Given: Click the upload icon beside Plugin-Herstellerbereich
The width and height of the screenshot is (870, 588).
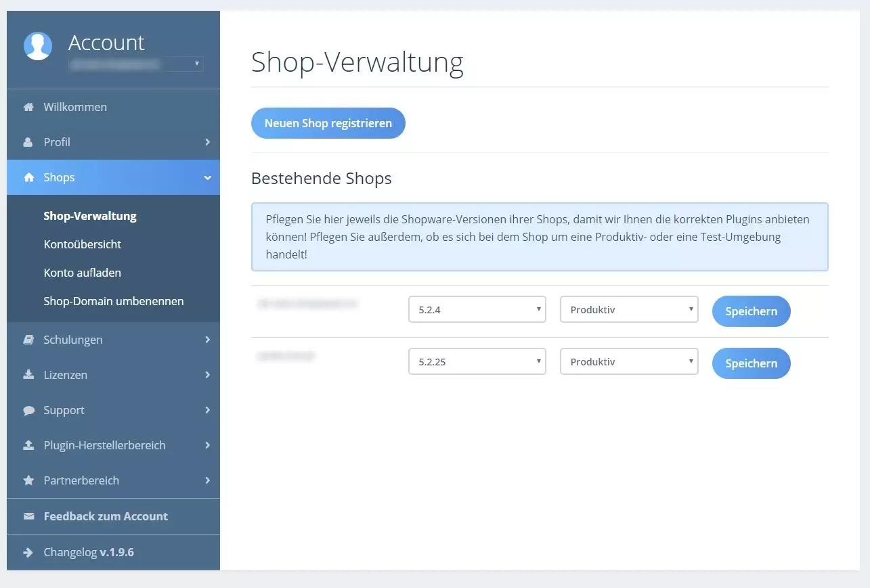Looking at the screenshot, I should pos(28,445).
